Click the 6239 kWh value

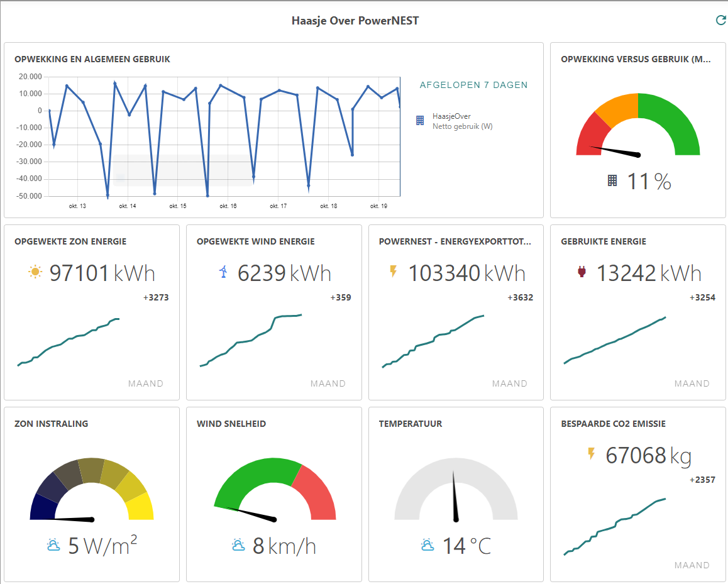[x=284, y=273]
